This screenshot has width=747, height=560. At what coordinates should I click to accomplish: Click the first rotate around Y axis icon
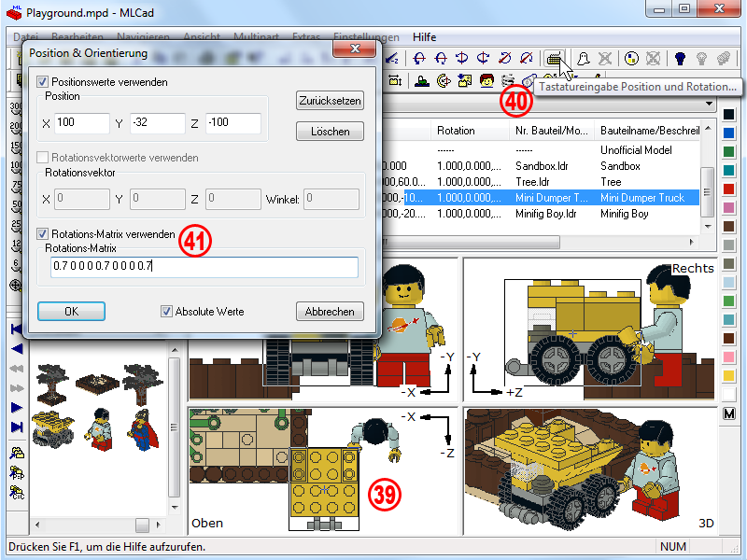coord(461,59)
